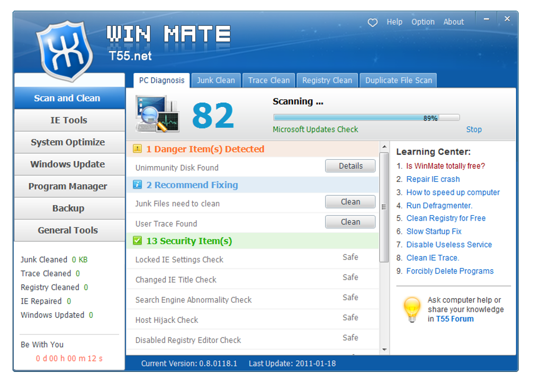Screen dimensions: 540x392
Task: Click the scan progress bar
Action: pos(366,117)
